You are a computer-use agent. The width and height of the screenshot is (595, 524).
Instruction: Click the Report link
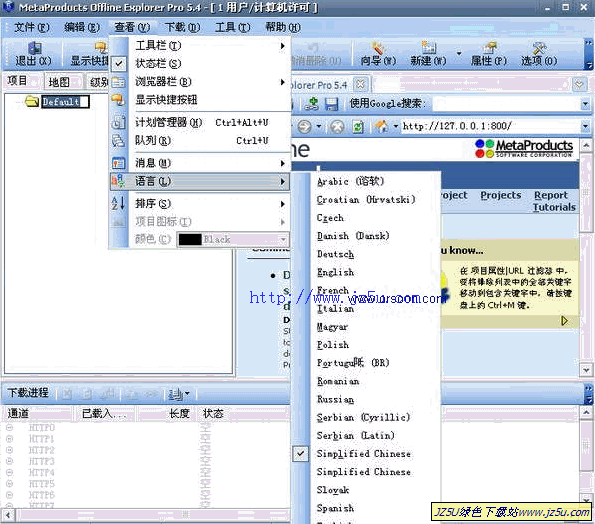(551, 195)
